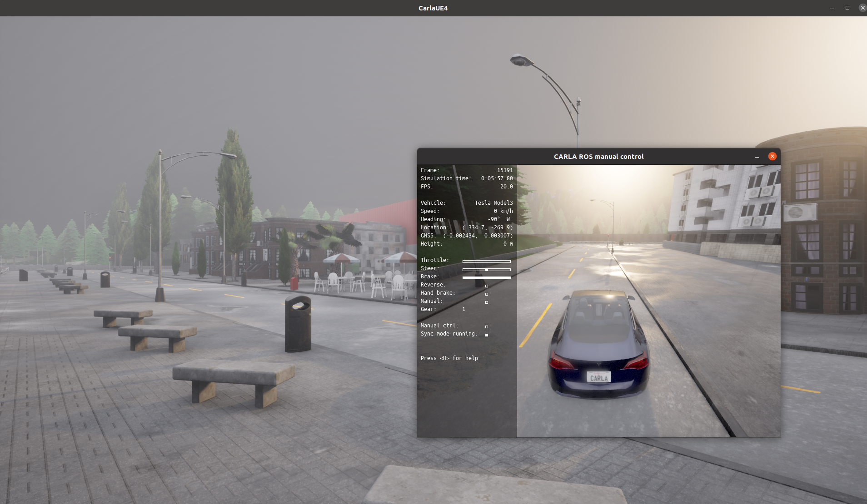Click the 'Press <H> for help' text
This screenshot has height=504, width=867.
pos(449,358)
